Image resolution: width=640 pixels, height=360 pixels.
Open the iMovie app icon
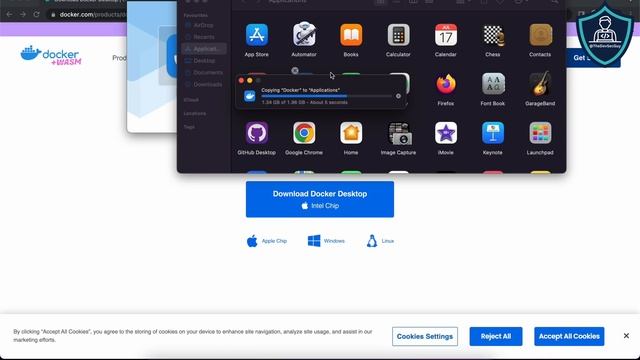pyautogui.click(x=446, y=133)
